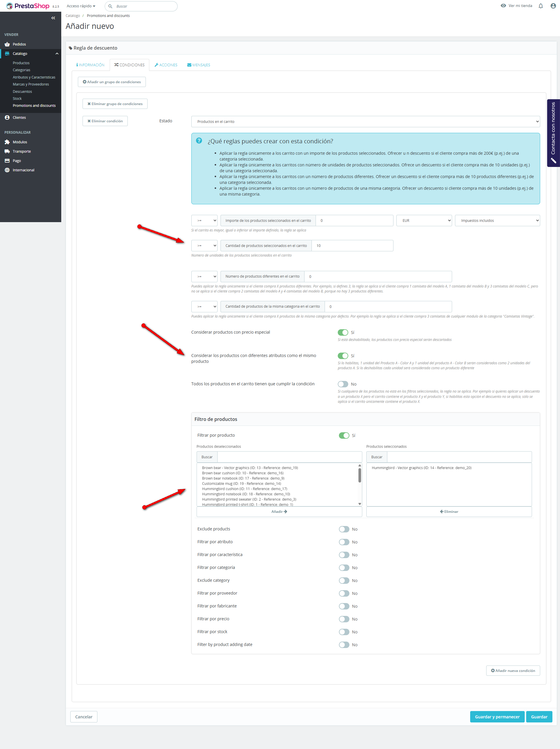Open EUR currency dropdown
The height and width of the screenshot is (749, 560).
coord(424,221)
